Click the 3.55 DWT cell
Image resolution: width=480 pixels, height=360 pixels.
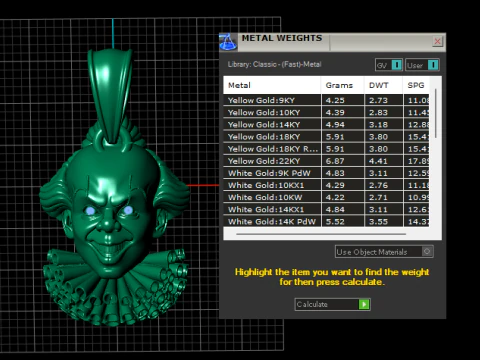[x=384, y=221]
